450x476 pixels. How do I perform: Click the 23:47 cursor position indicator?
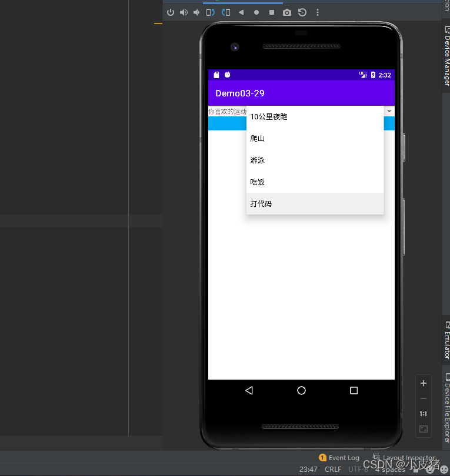[x=308, y=470]
